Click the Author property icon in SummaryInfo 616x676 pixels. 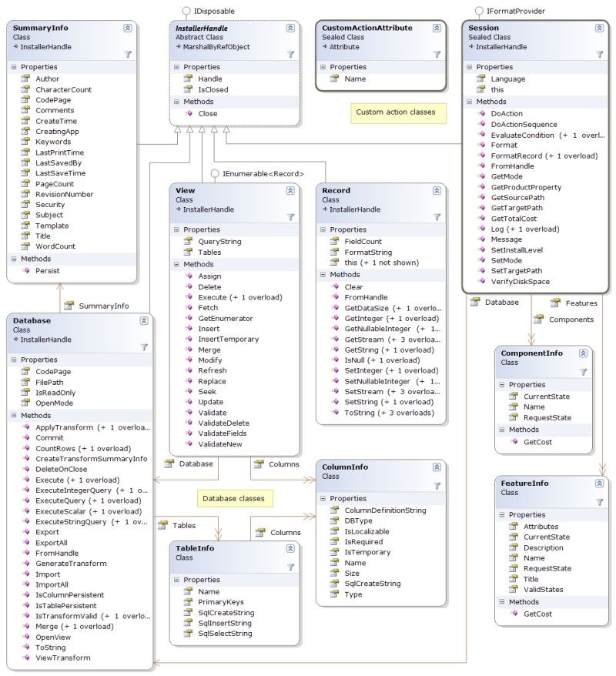26,79
